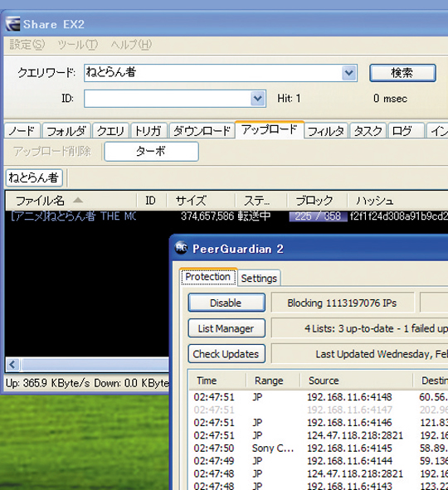
Task: Switch to the ダウンロード tab
Action: coord(202,131)
